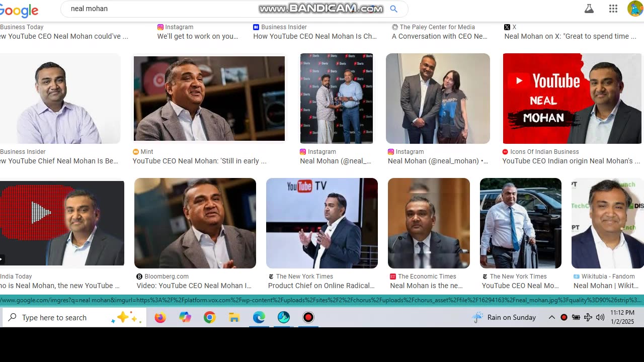This screenshot has width=644, height=362.
Task: Click the Icons Of Indian Business source icon
Action: point(505,152)
